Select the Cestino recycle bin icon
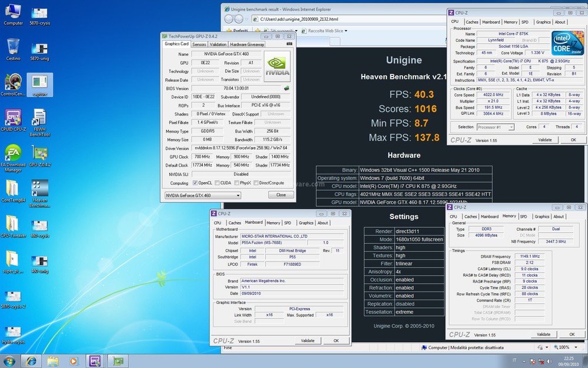This screenshot has width=588, height=368. click(x=13, y=49)
